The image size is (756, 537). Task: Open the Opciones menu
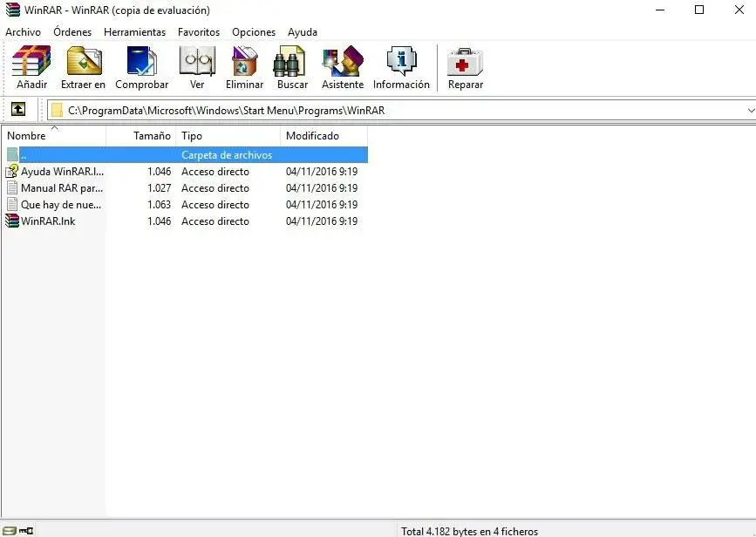pyautogui.click(x=254, y=32)
